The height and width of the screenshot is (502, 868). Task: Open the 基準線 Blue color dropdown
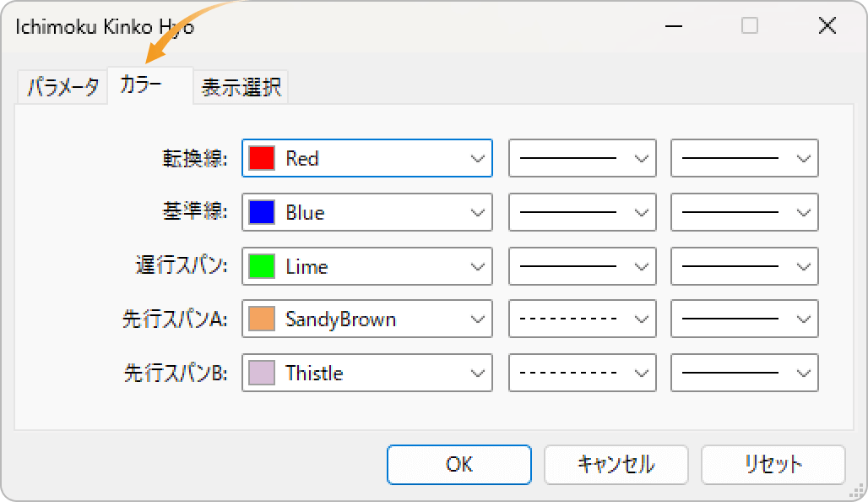[x=367, y=212]
